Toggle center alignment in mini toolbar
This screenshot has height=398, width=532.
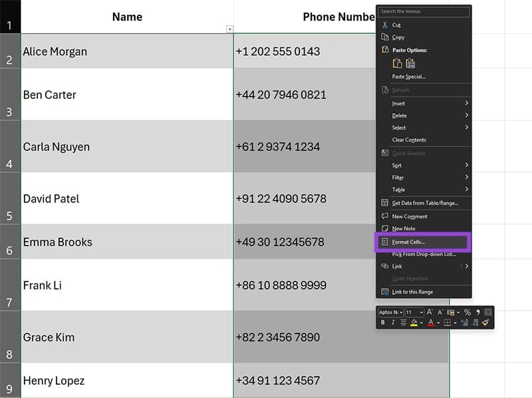[x=403, y=323]
